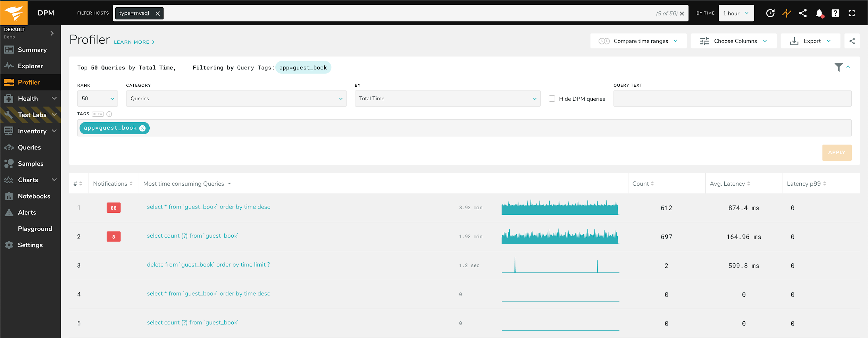Clear the host filter field with its X
This screenshot has width=868, height=338.
[x=682, y=14]
